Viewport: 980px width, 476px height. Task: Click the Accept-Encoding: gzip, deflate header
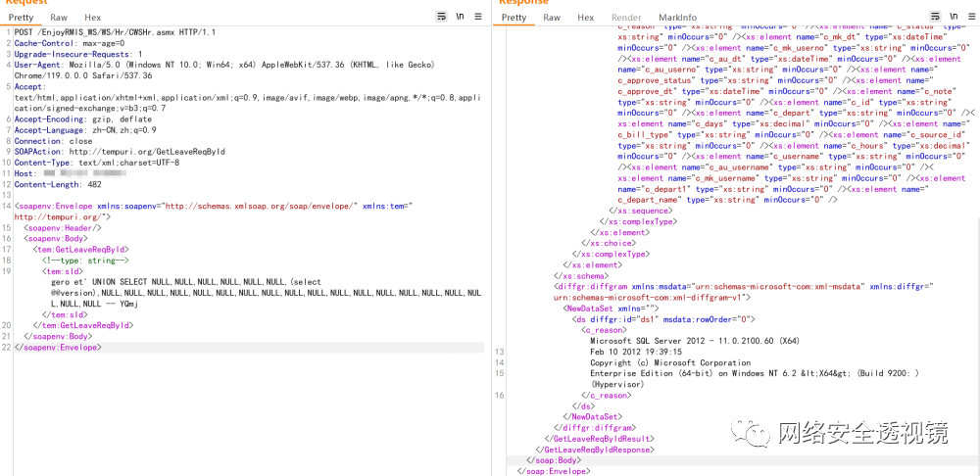(83, 119)
